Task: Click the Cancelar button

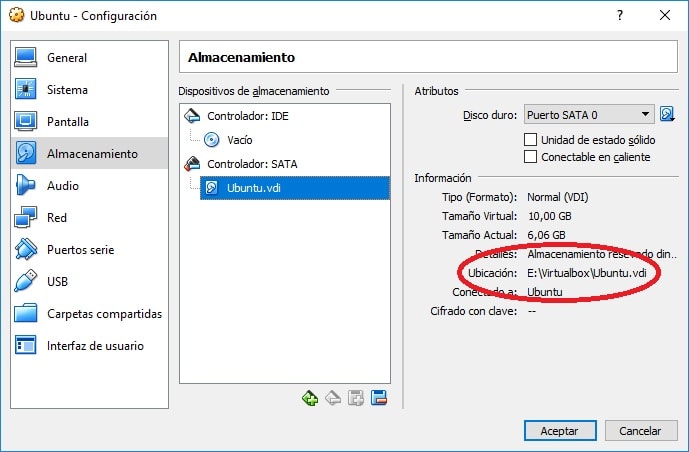Action: point(641,430)
